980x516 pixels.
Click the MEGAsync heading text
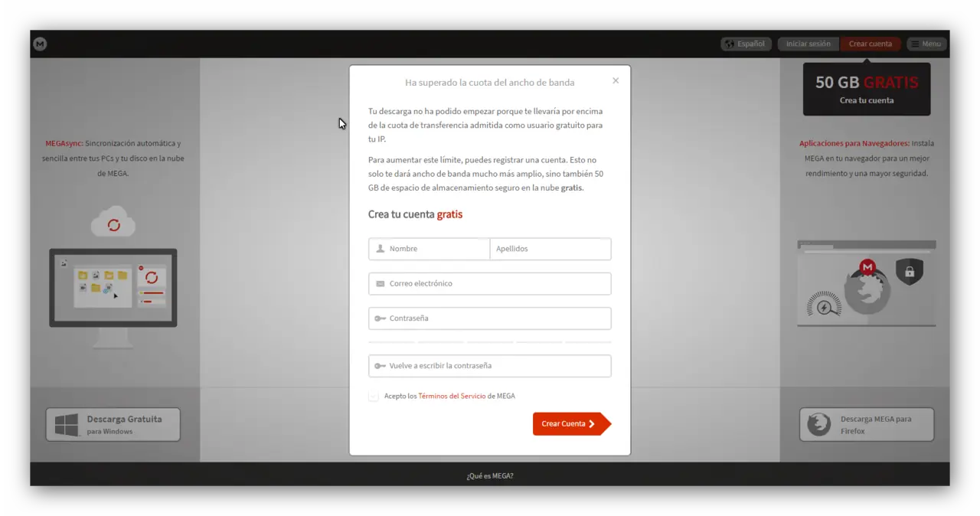[x=64, y=143]
